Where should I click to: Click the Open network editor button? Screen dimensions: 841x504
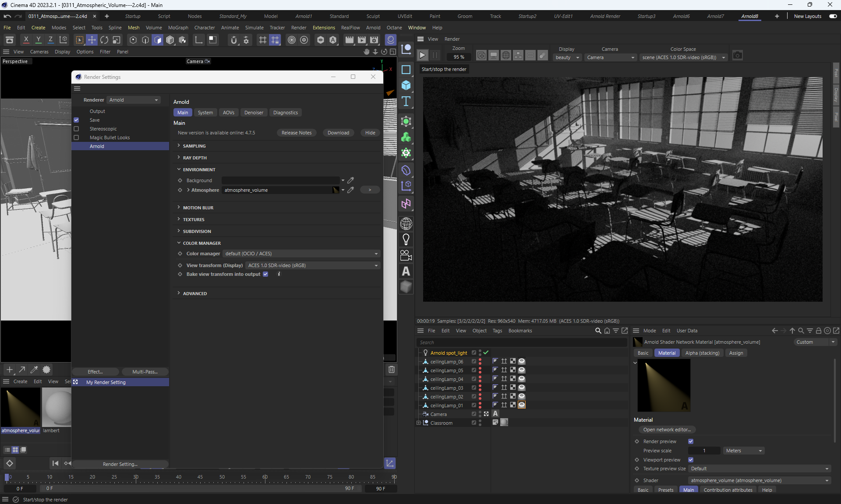coord(667,430)
